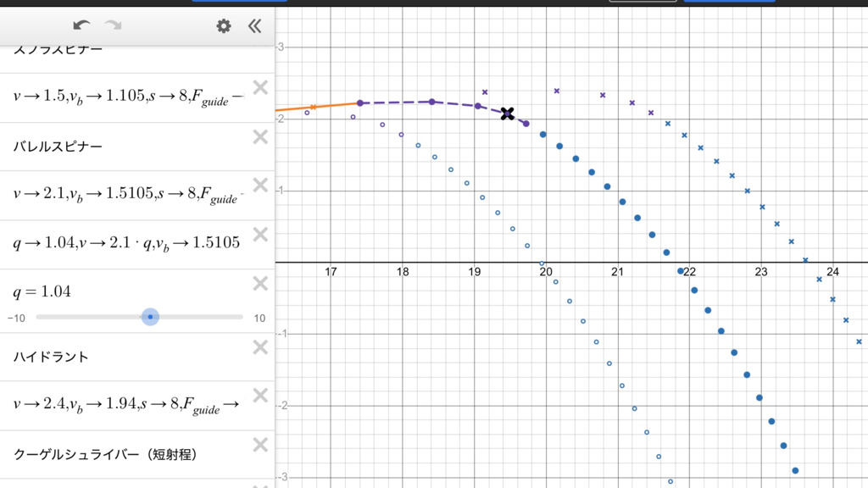Open the graph settings gear
This screenshot has width=868, height=488.
click(224, 26)
